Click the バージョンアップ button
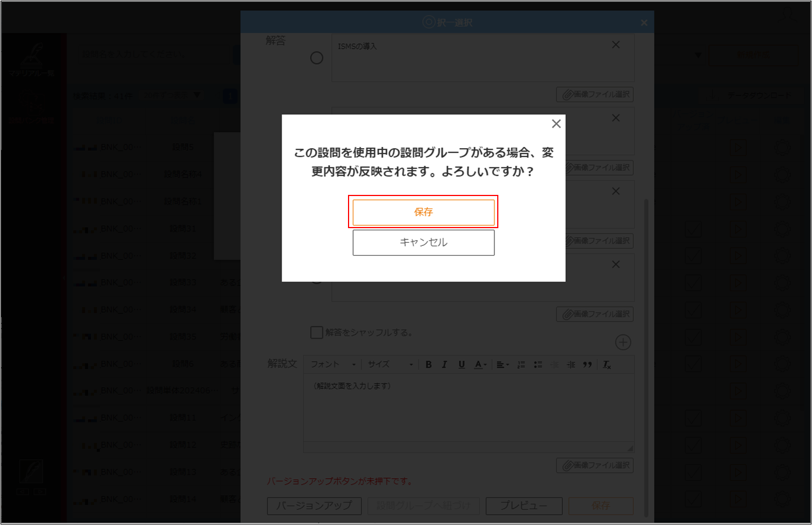 (x=314, y=506)
